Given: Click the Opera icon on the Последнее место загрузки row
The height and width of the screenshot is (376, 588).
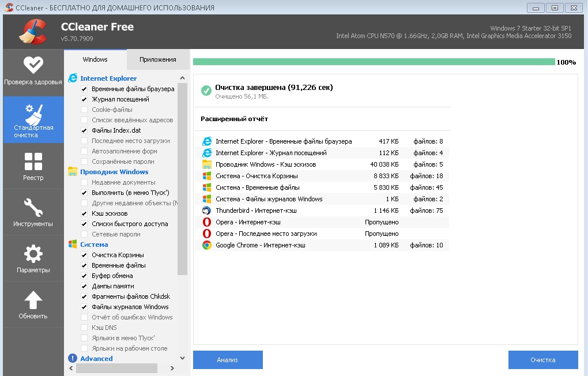Looking at the screenshot, I should (206, 234).
